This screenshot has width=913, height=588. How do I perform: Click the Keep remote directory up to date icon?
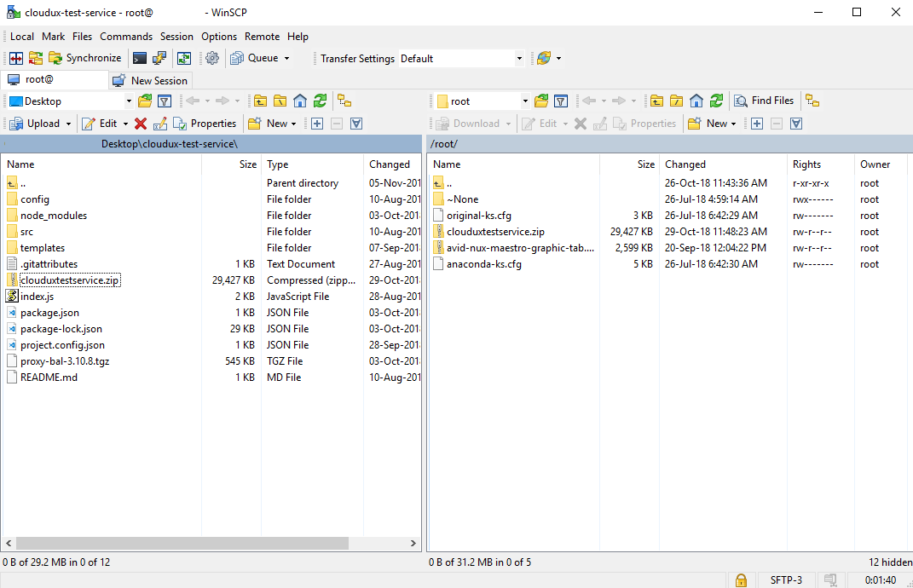(x=184, y=58)
